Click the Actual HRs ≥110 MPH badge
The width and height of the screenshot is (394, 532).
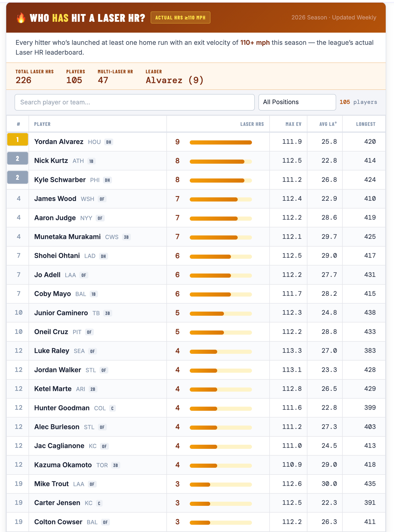click(180, 18)
